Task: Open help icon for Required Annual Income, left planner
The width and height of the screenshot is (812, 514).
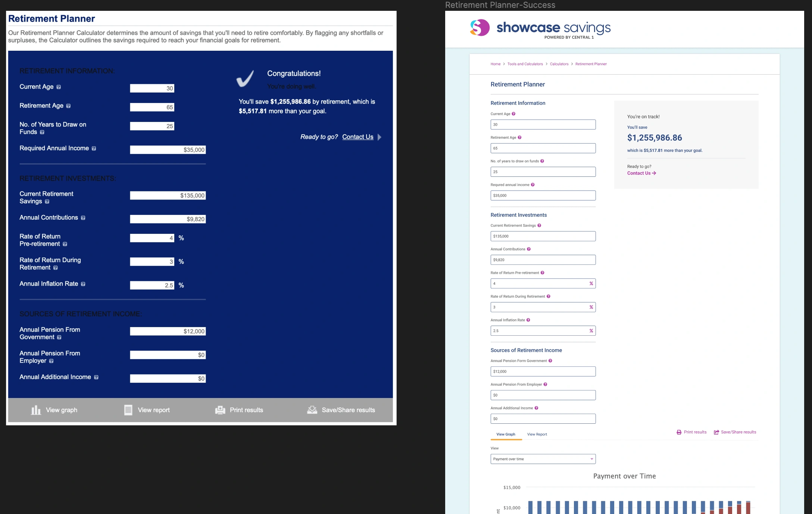Action: point(94,148)
